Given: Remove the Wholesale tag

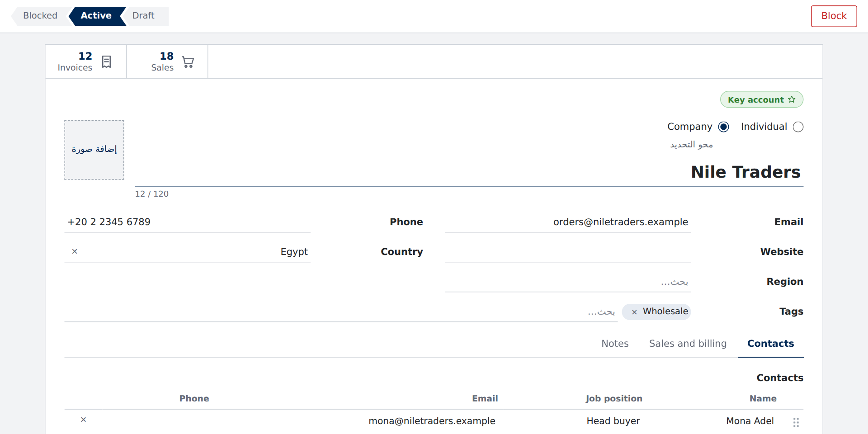Looking at the screenshot, I should 634,312.
